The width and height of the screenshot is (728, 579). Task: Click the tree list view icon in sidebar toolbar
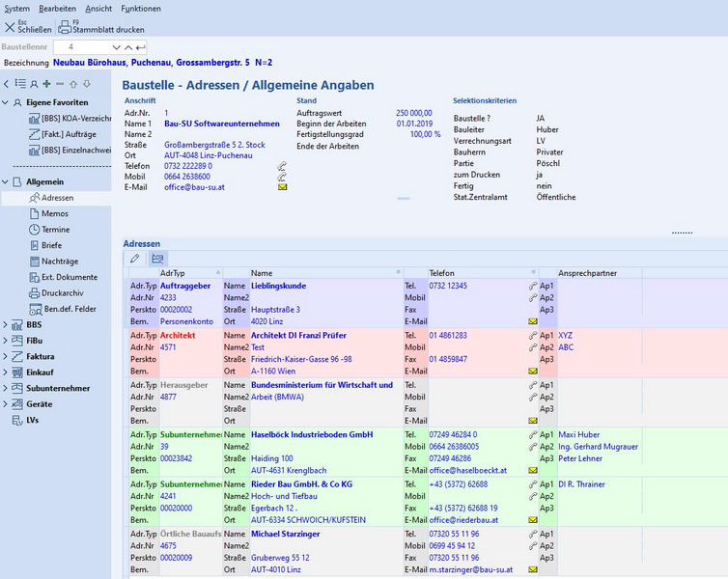(20, 84)
